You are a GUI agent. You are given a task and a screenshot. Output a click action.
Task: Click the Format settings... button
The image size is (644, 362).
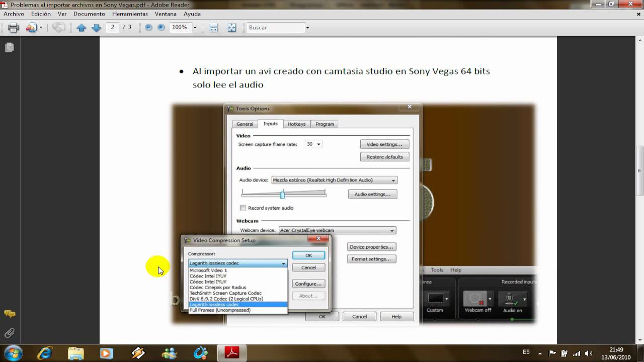[371, 259]
